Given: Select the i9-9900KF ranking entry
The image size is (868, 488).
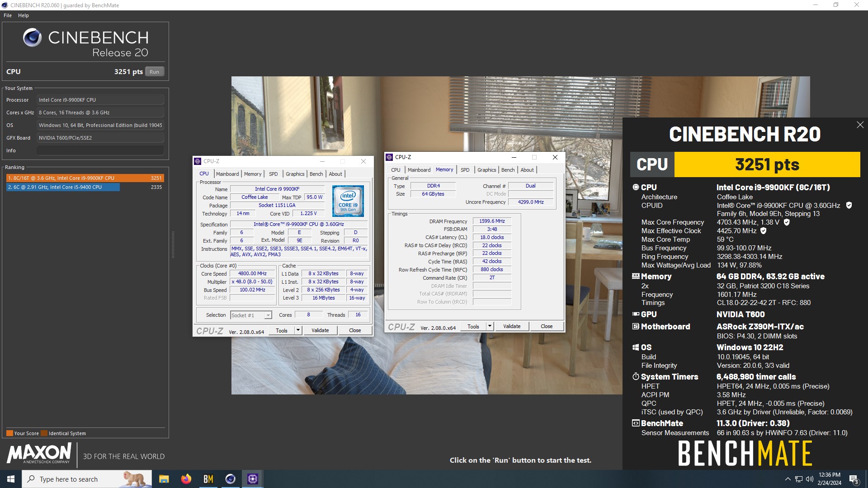Looking at the screenshot, I should click(x=85, y=178).
